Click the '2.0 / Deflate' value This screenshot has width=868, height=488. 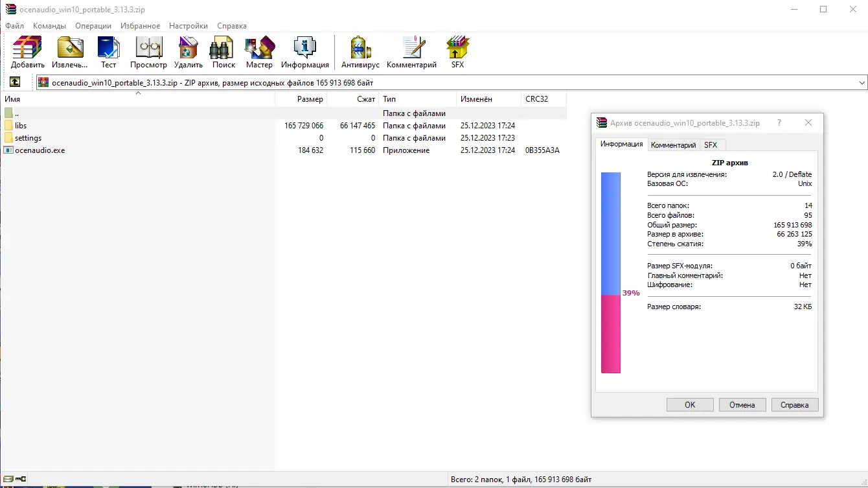coord(792,174)
